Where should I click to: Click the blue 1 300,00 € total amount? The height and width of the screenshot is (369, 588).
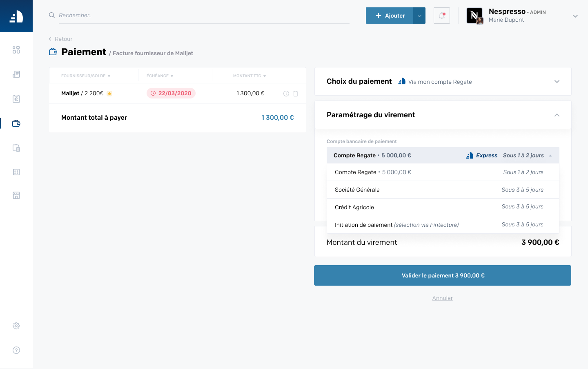[x=278, y=117]
